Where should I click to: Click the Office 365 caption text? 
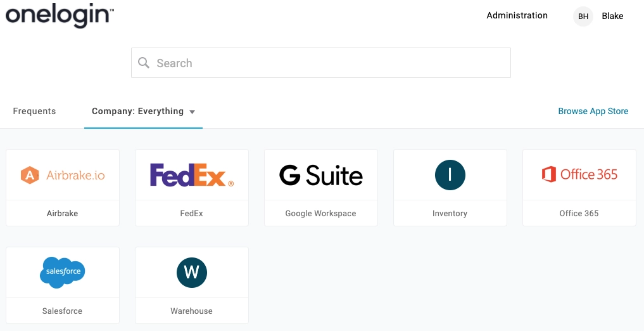pos(579,214)
